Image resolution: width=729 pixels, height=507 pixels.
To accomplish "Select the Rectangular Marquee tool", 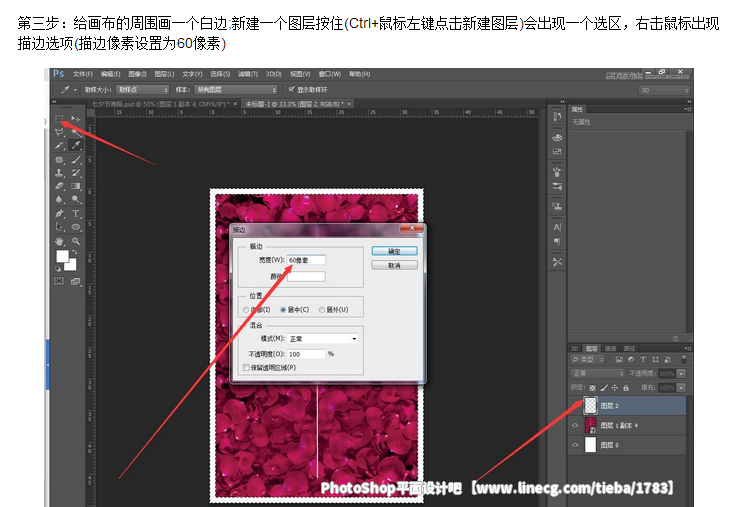I will point(59,119).
